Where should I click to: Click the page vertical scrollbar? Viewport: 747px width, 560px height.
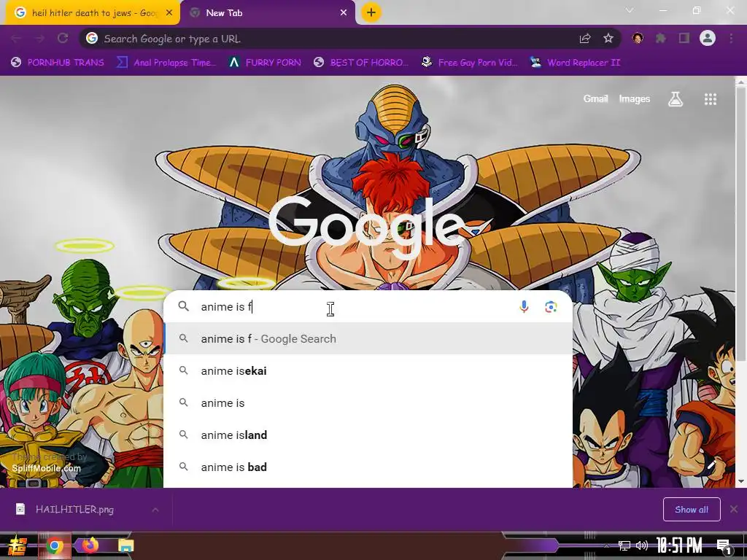[741, 224]
